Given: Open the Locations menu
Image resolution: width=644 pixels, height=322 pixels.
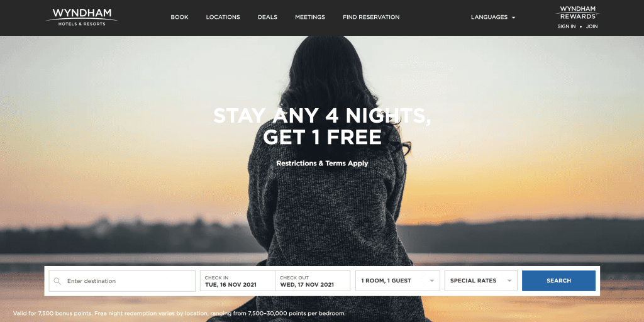Looking at the screenshot, I should pos(223,17).
